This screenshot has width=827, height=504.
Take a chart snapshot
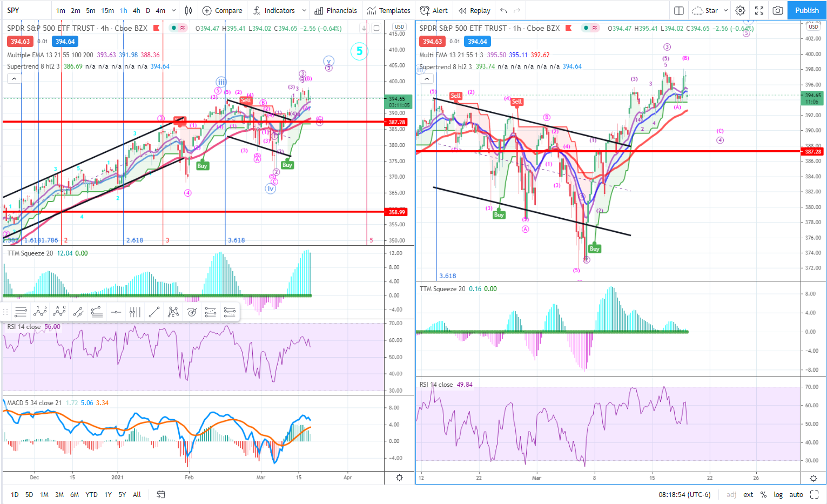click(778, 10)
